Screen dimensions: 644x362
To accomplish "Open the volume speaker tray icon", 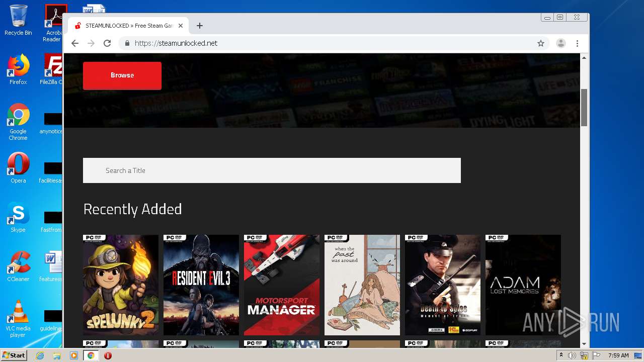I will [x=572, y=355].
